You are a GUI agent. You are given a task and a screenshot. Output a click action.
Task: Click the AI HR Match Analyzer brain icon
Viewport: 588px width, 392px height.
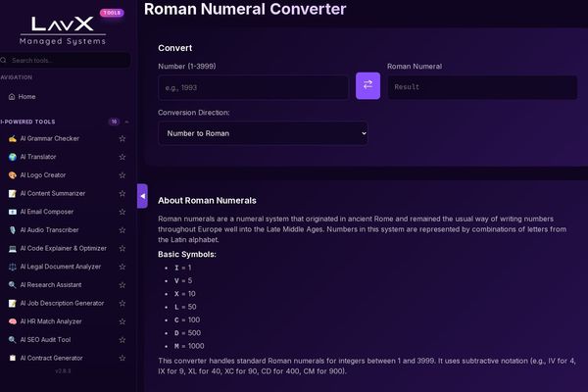tap(13, 321)
